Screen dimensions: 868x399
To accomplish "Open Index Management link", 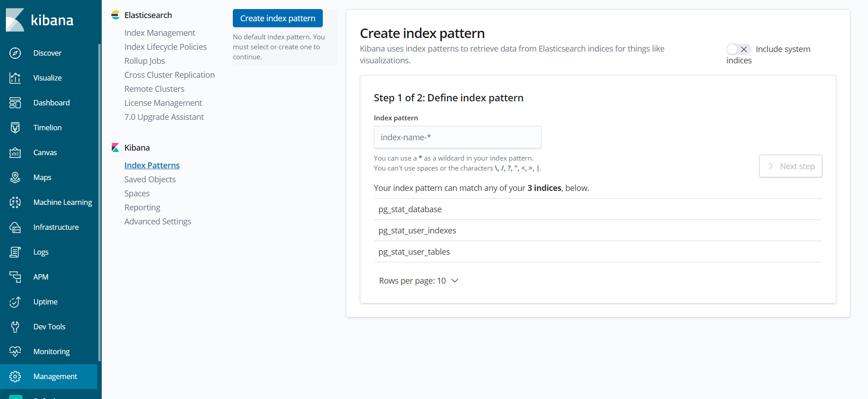I will click(160, 33).
